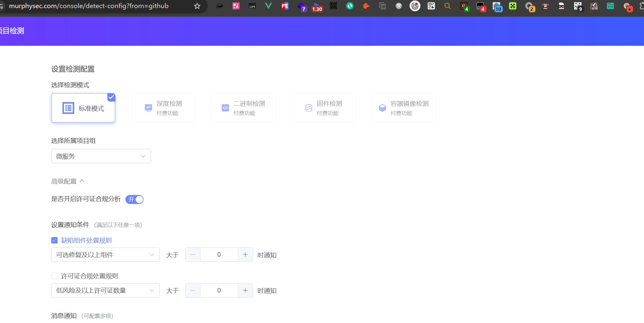Viewport: 644px width, 323px height.
Task: Enable the 许可证合规处置规则 checkbox
Action: pyautogui.click(x=55, y=276)
